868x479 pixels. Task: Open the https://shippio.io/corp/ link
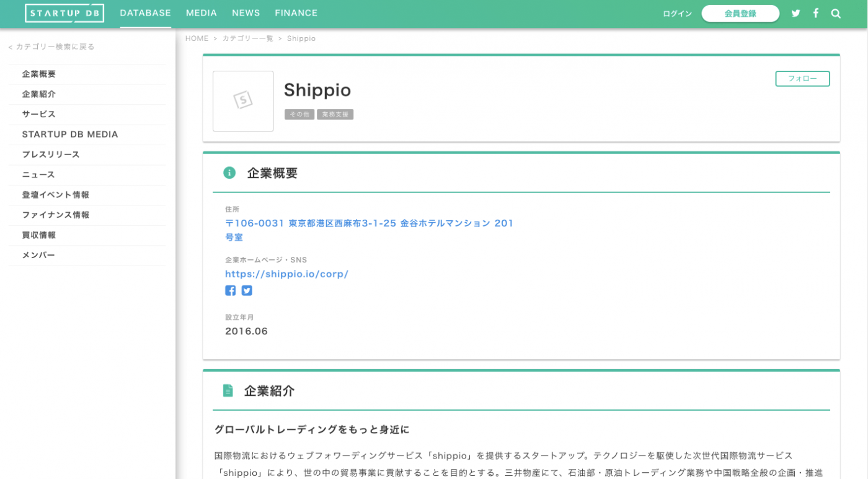(286, 274)
